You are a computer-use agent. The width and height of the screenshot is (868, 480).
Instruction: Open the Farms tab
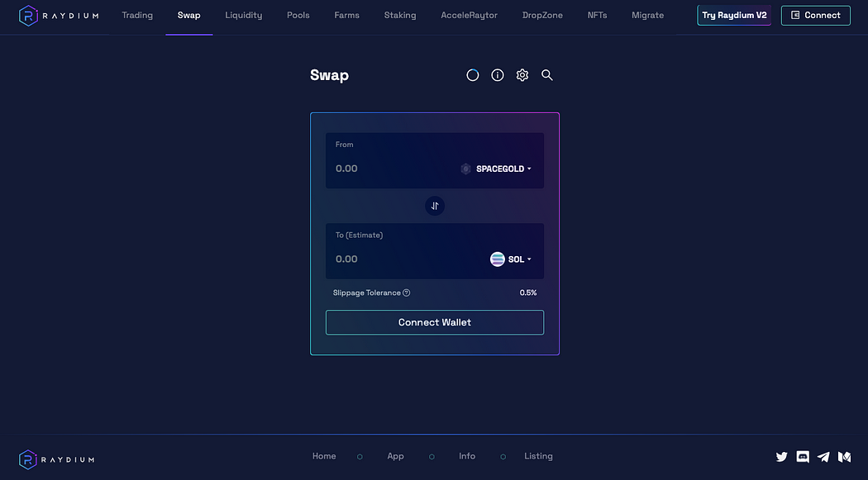coord(347,16)
